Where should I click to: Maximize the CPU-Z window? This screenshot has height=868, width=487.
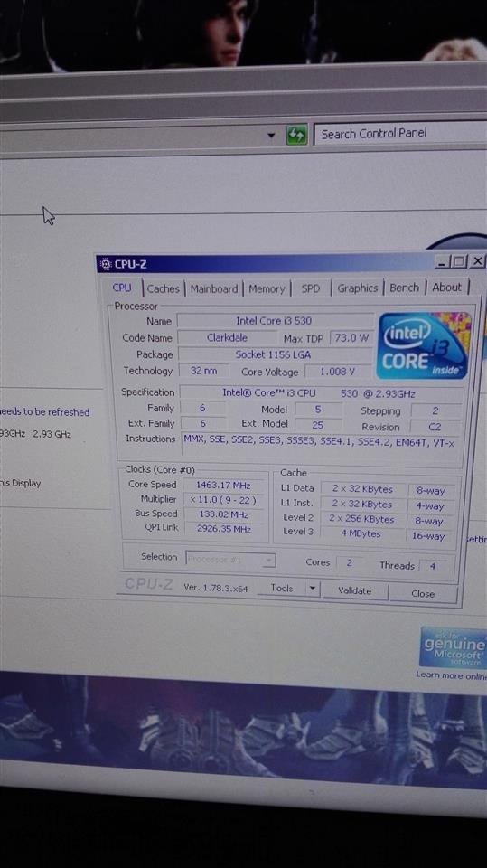pos(459,261)
